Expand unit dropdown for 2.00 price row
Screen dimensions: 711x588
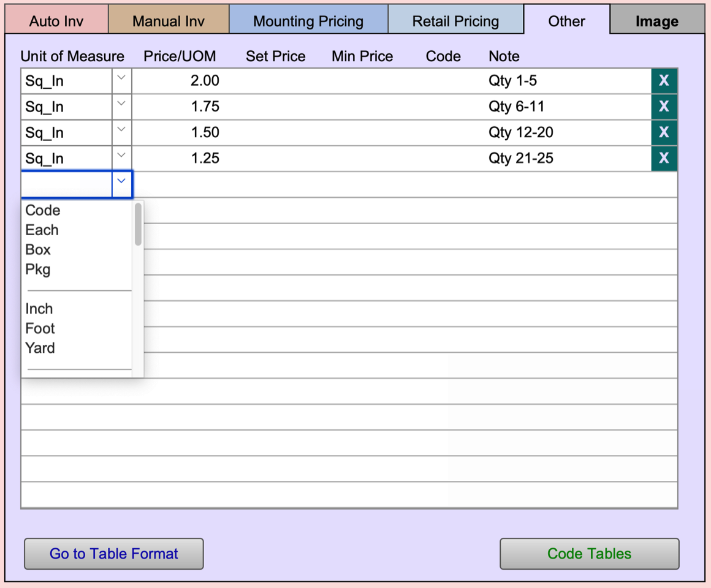pyautogui.click(x=121, y=81)
